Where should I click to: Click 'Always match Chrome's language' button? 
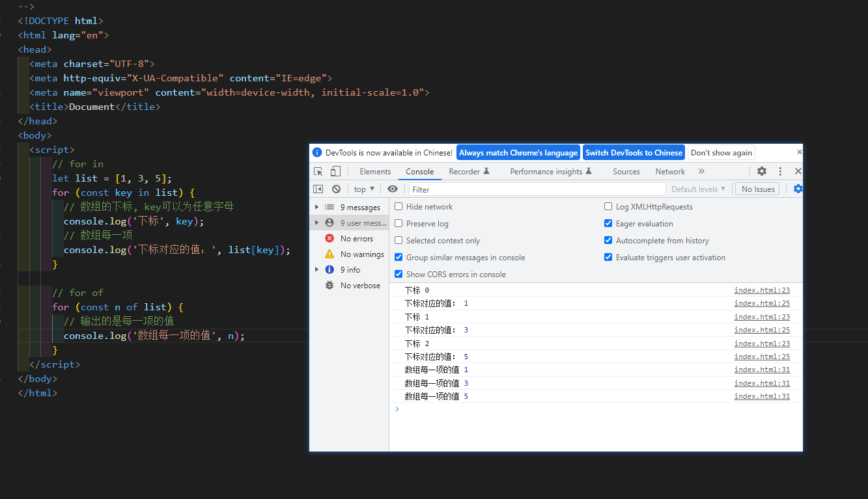(x=518, y=153)
